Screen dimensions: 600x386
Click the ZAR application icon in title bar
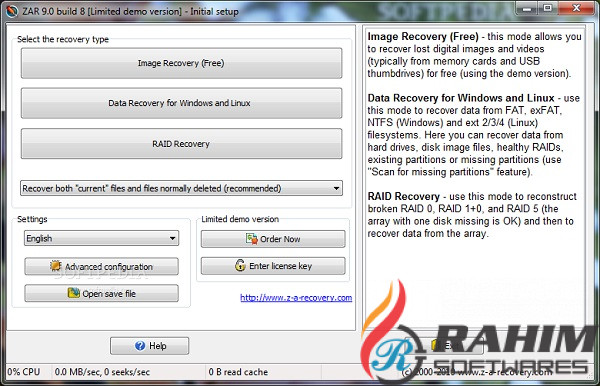tap(12, 11)
